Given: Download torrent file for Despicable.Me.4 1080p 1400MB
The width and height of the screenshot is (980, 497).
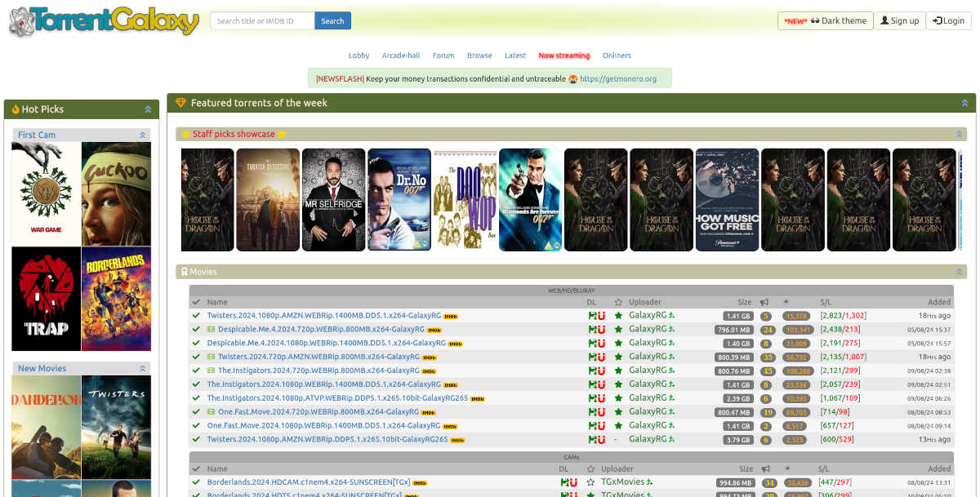Looking at the screenshot, I should coord(592,343).
